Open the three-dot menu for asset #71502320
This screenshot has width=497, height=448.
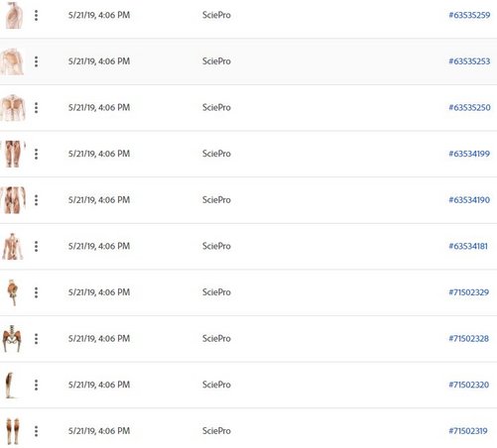click(x=36, y=385)
